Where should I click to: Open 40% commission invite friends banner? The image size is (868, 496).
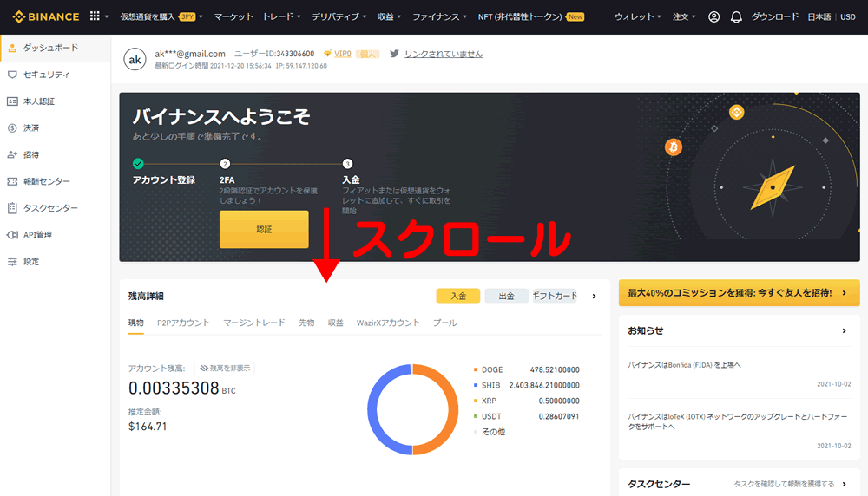(x=739, y=292)
